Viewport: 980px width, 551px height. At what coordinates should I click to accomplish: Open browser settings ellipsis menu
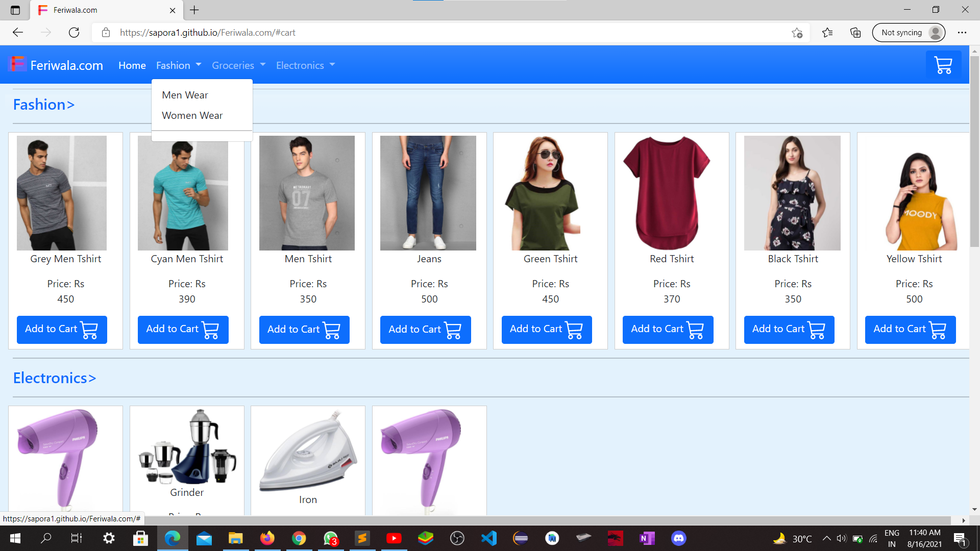click(x=962, y=33)
